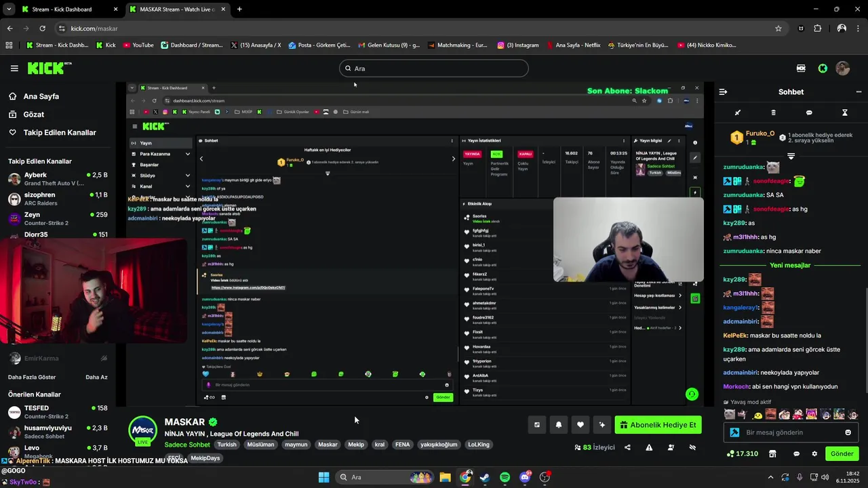Click the Turkish tag
868x488 pixels.
pyautogui.click(x=227, y=445)
